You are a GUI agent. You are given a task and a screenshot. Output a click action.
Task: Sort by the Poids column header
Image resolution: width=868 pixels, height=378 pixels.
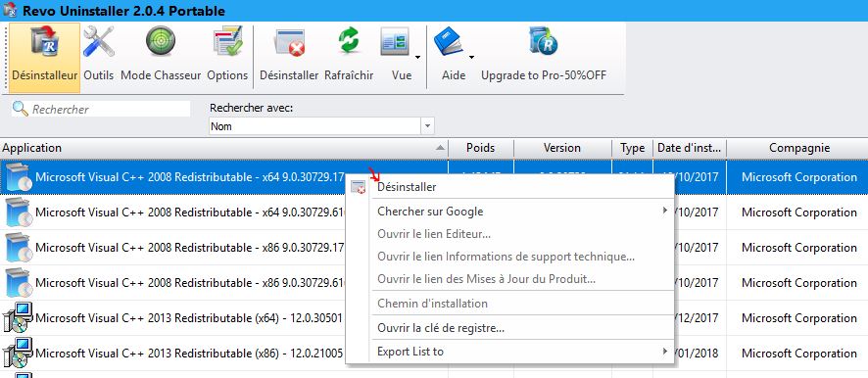tap(480, 148)
